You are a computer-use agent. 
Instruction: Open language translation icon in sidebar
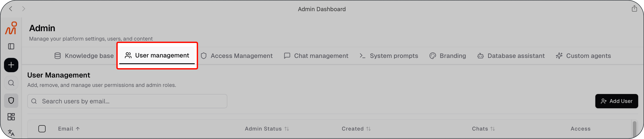[x=11, y=133]
